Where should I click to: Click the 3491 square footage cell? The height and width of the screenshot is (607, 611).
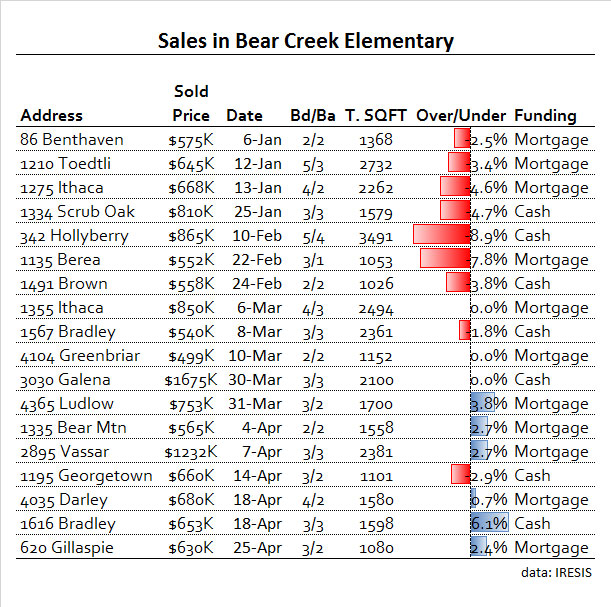[x=375, y=235]
